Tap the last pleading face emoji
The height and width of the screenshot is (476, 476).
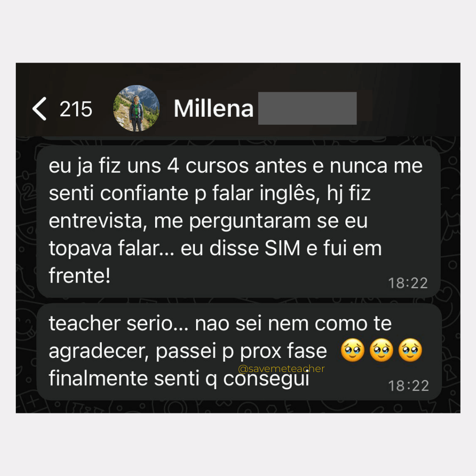(410, 350)
